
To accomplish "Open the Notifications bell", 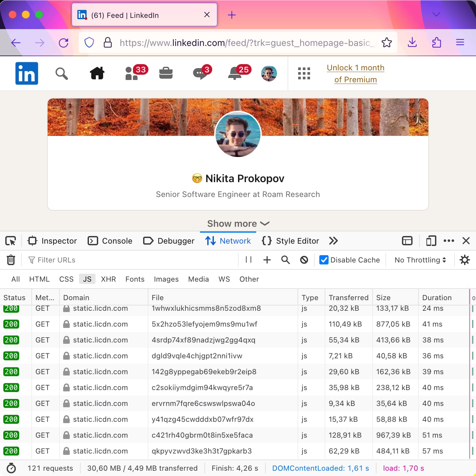I will pos(235,73).
